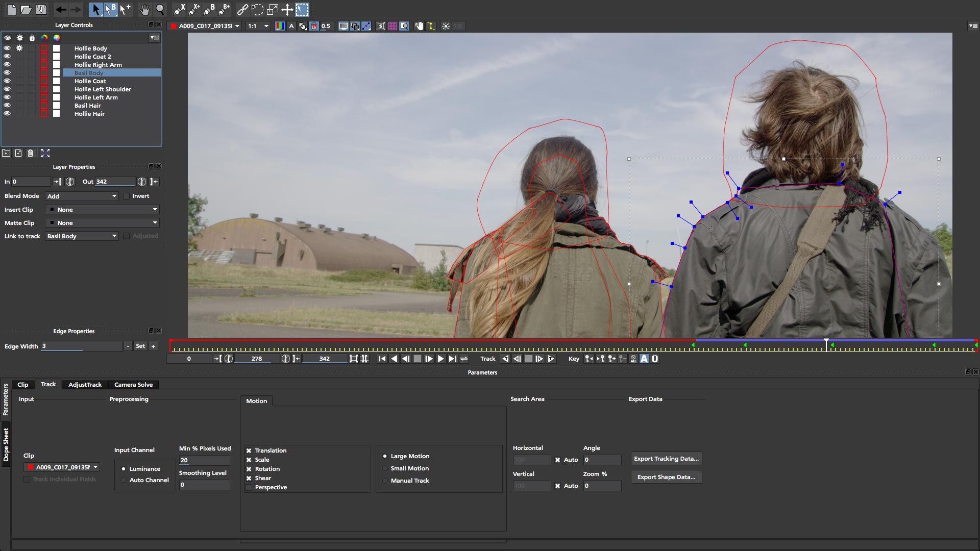
Task: Click the camera solve tab icon
Action: tap(133, 384)
